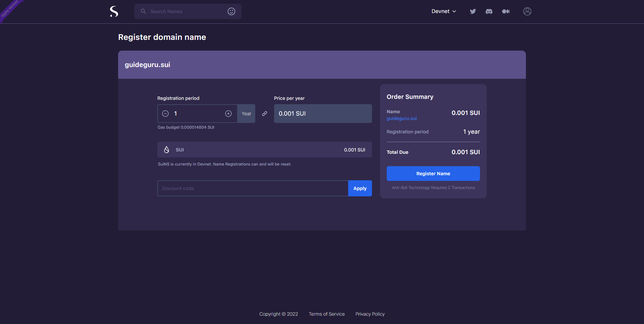Click the Price per year field
Screen dimensions: 644x324
point(323,114)
